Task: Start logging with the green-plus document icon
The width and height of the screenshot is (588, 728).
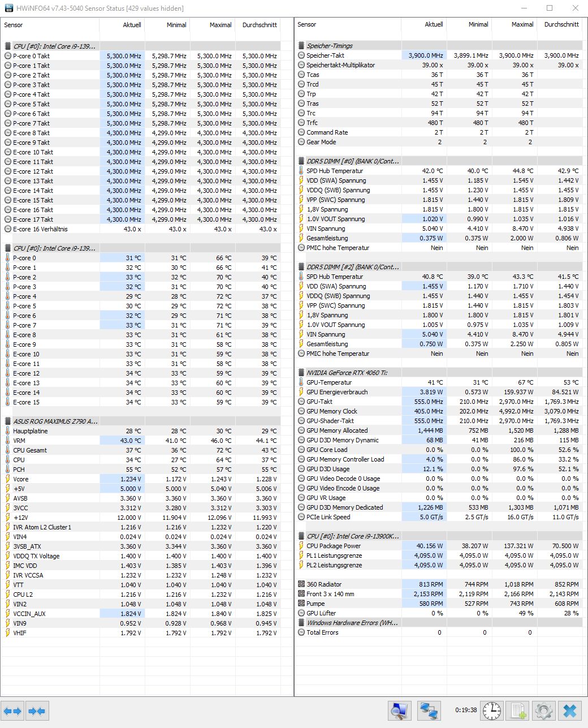Action: click(517, 711)
